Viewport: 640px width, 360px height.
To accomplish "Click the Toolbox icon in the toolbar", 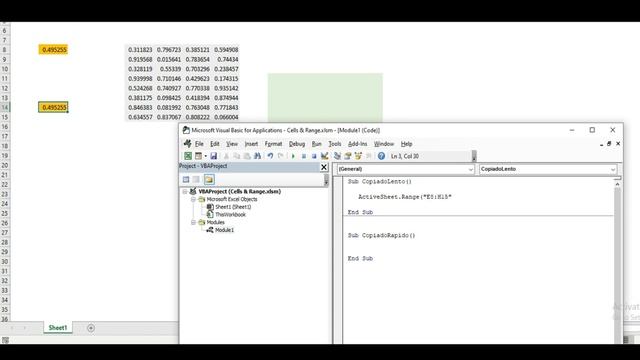I will point(369,156).
